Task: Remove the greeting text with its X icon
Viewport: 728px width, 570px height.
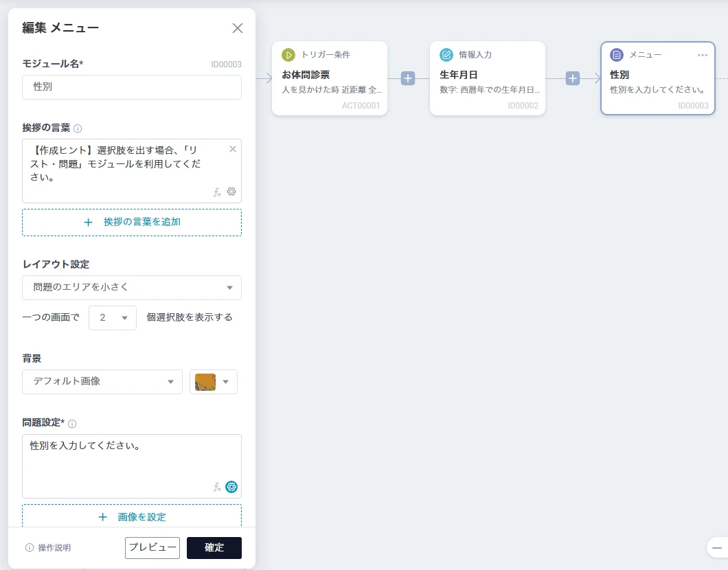Action: tap(233, 149)
